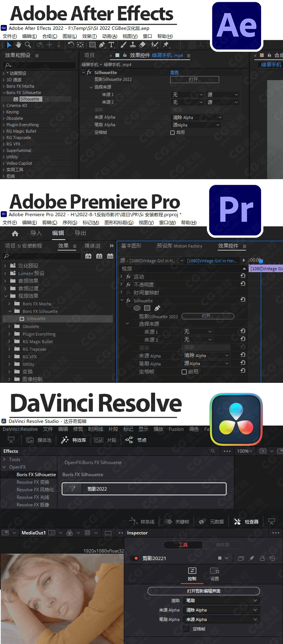This screenshot has width=283, height=644.
Task: Enable 定格帧 启用 checkbox in After Effects
Action: click(x=172, y=133)
